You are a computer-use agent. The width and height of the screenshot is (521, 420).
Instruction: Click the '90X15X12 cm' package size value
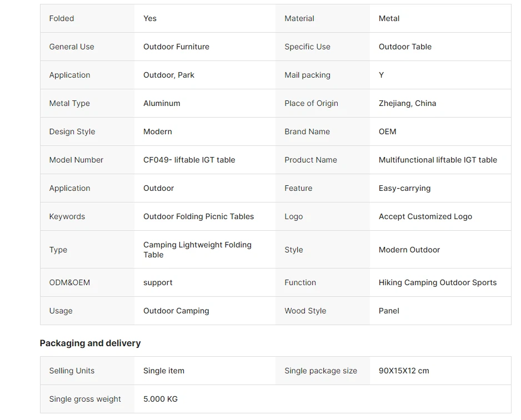(x=404, y=371)
